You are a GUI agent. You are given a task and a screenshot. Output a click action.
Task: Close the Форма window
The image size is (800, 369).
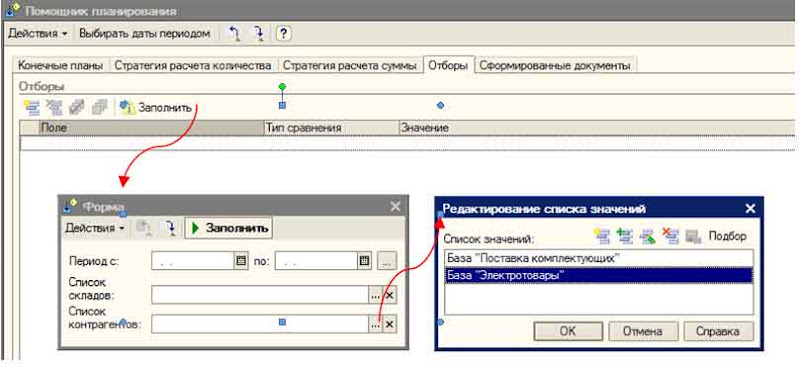pyautogui.click(x=395, y=206)
